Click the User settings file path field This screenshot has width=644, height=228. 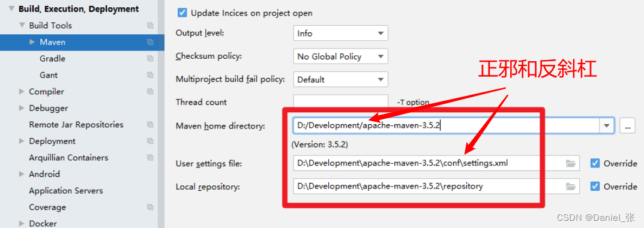click(436, 163)
